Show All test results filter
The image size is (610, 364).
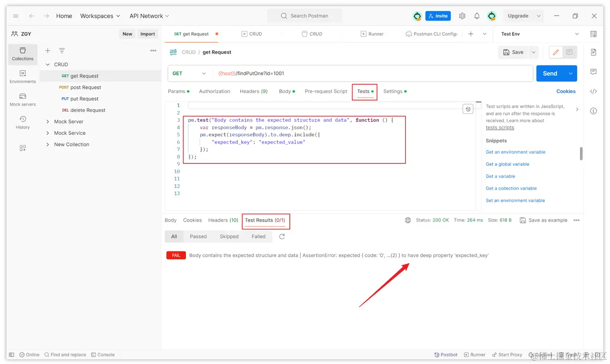coord(174,236)
